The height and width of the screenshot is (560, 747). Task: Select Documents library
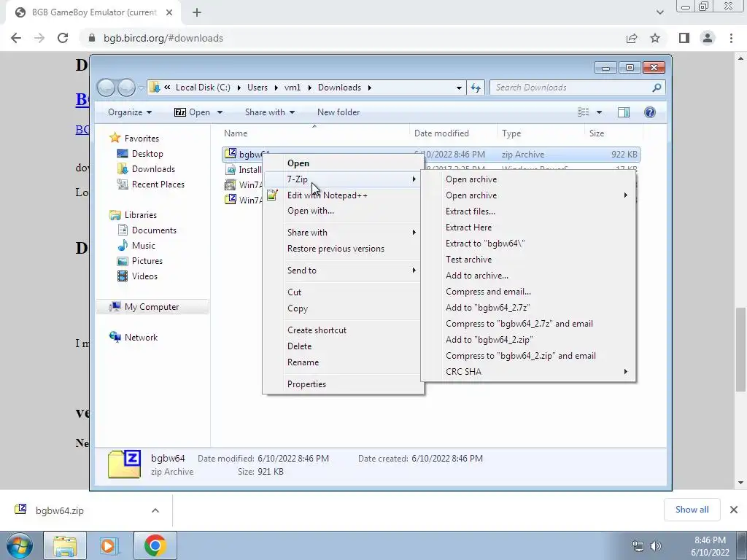coord(154,230)
